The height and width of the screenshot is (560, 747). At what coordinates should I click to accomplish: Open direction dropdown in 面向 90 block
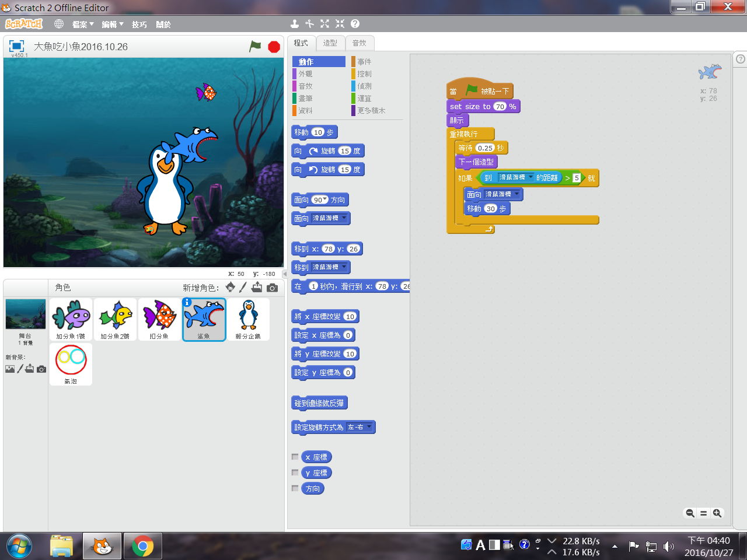325,199
